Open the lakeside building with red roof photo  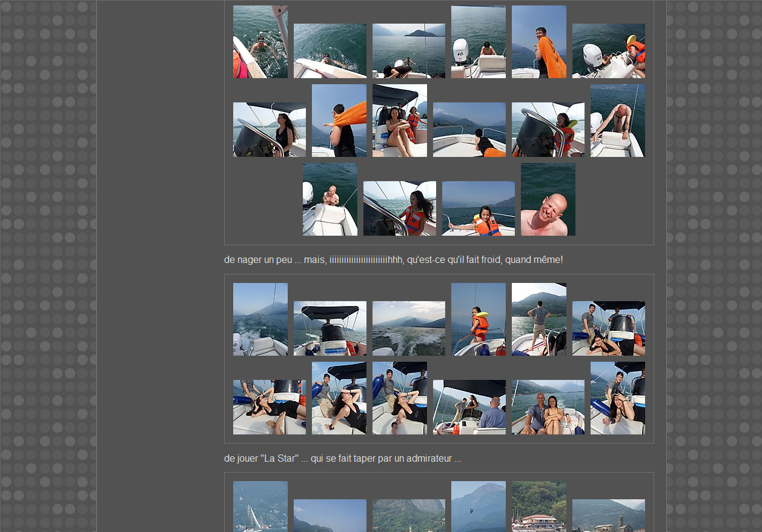(538, 507)
